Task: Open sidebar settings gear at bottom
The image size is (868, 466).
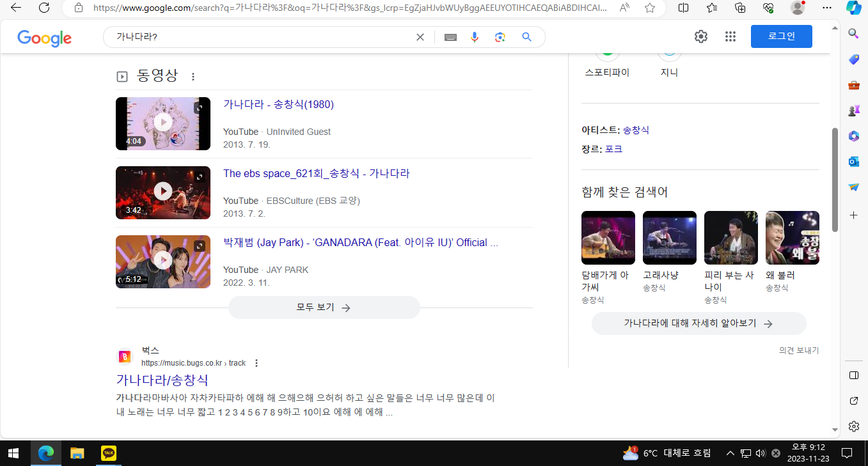Action: pyautogui.click(x=853, y=426)
